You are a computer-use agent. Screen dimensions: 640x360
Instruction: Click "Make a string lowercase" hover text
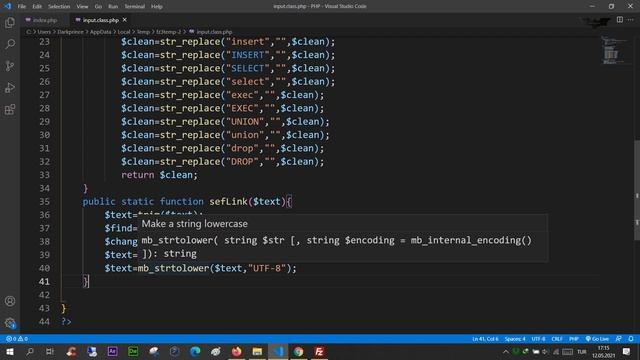click(194, 224)
